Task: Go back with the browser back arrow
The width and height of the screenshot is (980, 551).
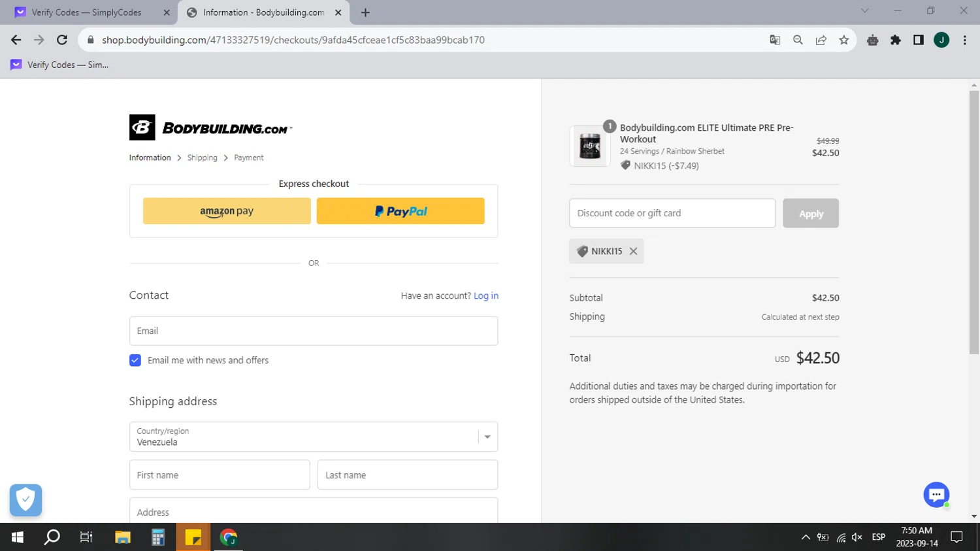Action: [16, 40]
